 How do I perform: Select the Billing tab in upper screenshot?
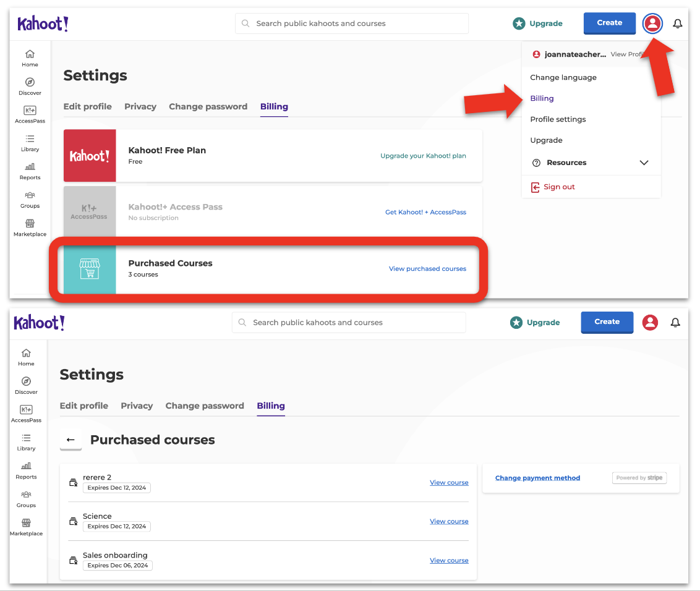pos(274,107)
